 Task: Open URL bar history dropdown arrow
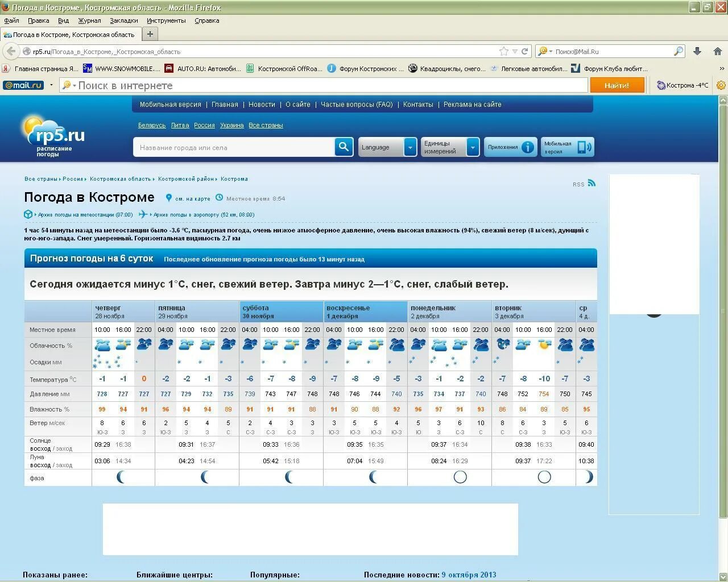click(515, 51)
